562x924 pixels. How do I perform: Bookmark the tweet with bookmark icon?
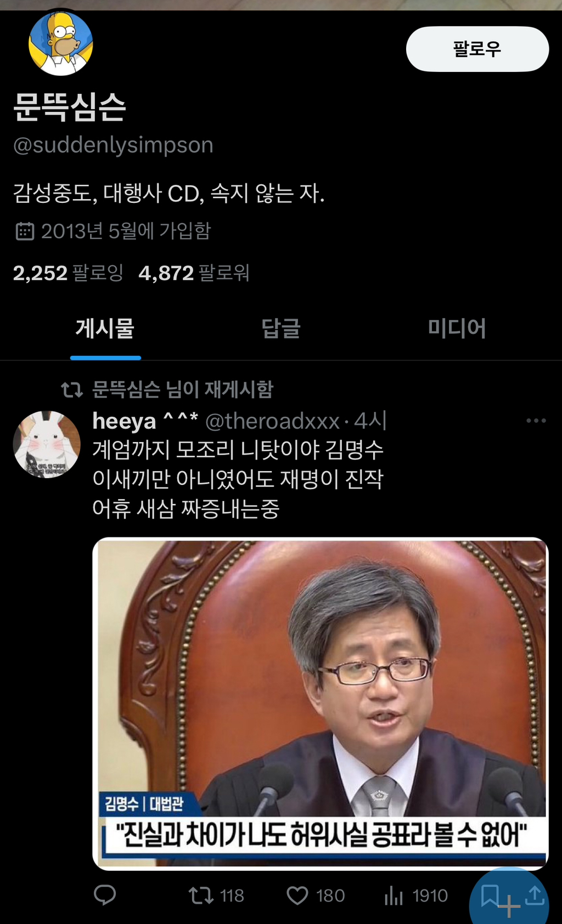click(x=490, y=895)
